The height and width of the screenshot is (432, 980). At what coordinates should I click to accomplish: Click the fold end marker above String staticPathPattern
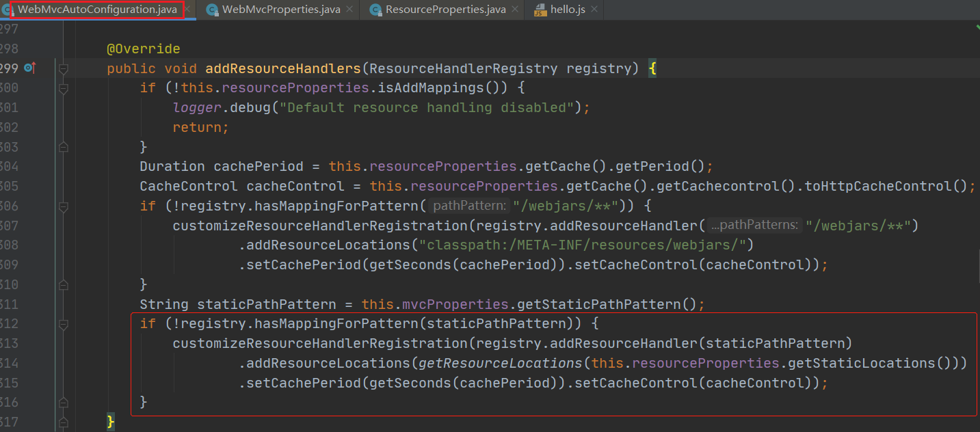[x=64, y=284]
